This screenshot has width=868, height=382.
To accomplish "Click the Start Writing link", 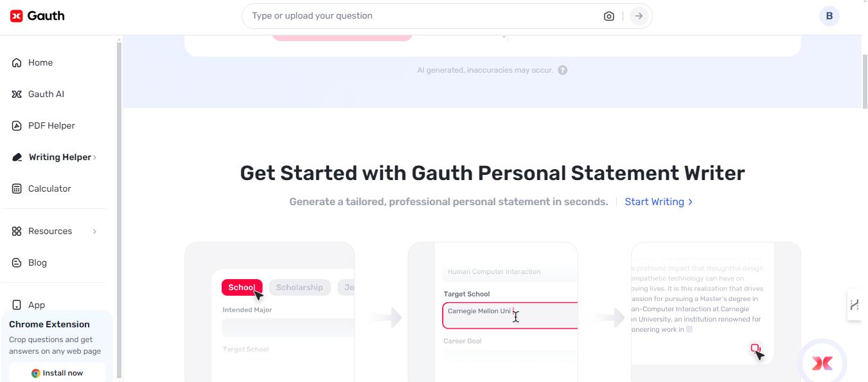I will [x=659, y=202].
